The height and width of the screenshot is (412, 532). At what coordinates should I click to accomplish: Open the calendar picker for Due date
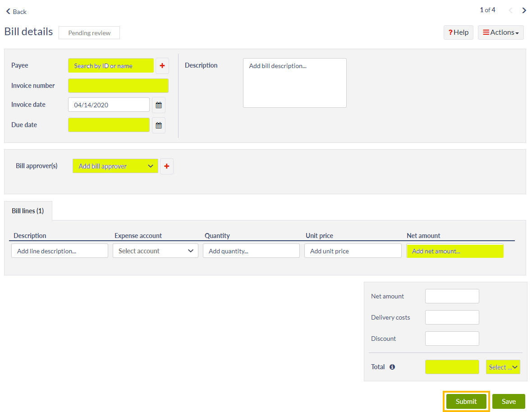159,125
